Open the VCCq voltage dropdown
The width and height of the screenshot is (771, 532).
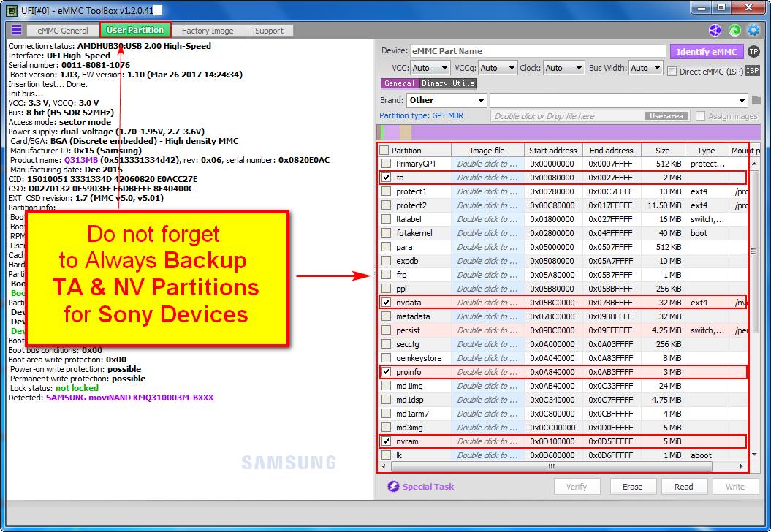coord(498,68)
